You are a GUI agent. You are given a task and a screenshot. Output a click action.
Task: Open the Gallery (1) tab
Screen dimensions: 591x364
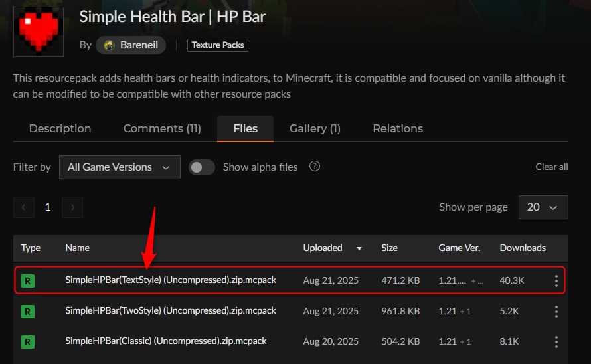315,129
